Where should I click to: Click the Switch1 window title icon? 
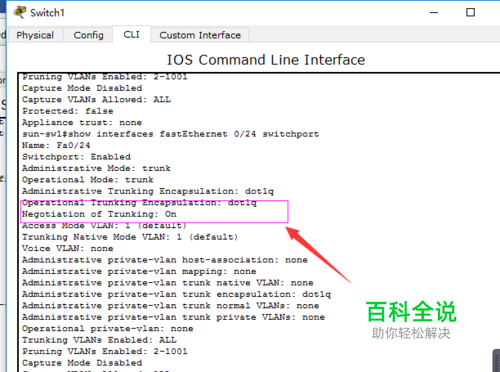20,12
